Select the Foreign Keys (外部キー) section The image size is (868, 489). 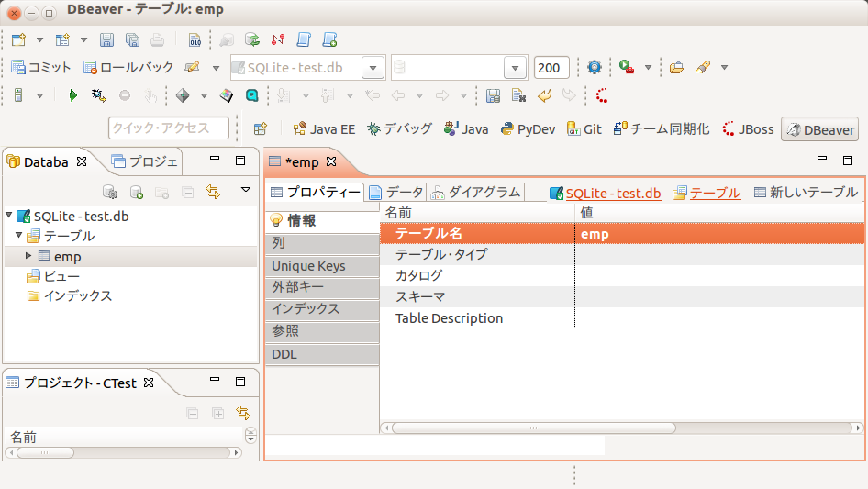coord(323,288)
